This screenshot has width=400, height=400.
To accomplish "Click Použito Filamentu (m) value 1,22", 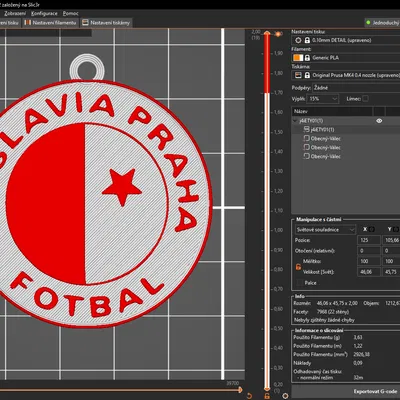I will pyautogui.click(x=358, y=346).
